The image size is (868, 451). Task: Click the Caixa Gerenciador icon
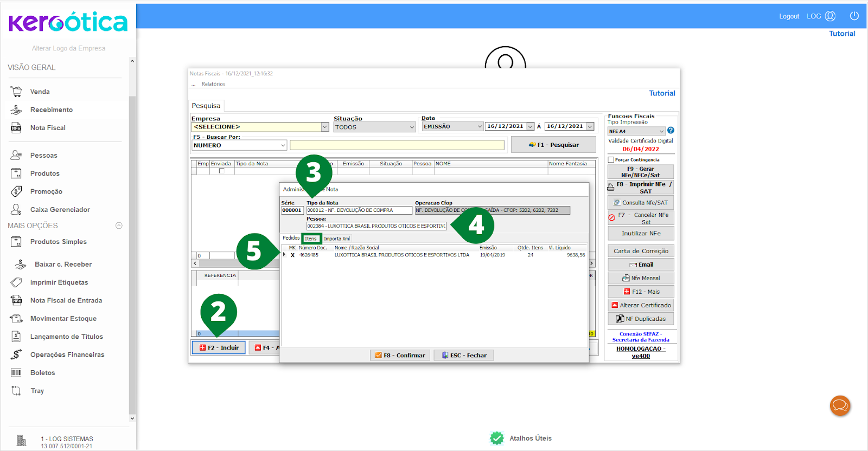click(16, 209)
